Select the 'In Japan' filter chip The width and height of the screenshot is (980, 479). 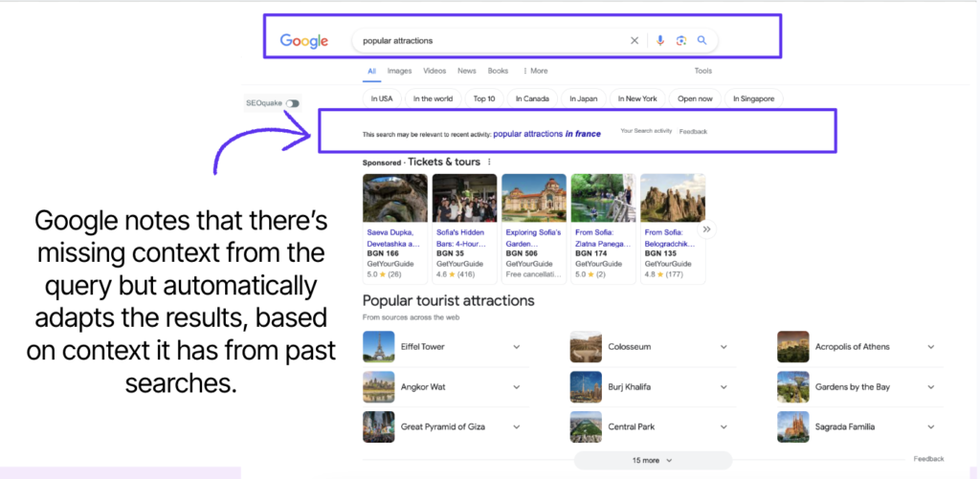584,98
